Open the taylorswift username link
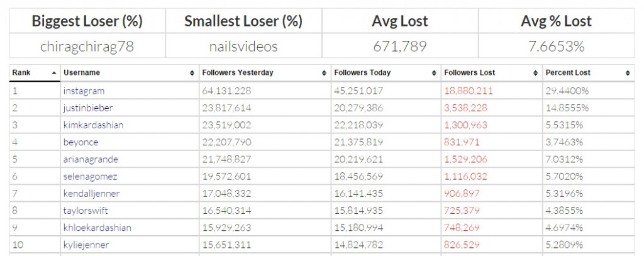Image resolution: width=644 pixels, height=256 pixels. (x=86, y=210)
